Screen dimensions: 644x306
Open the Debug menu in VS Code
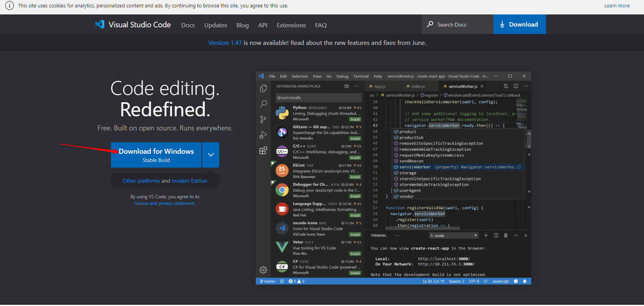pyautogui.click(x=342, y=76)
